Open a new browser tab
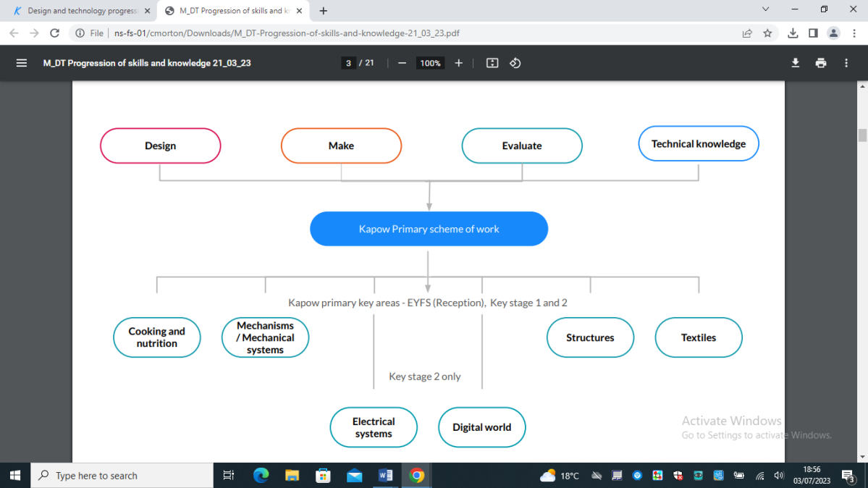The height and width of the screenshot is (488, 868). tap(323, 11)
